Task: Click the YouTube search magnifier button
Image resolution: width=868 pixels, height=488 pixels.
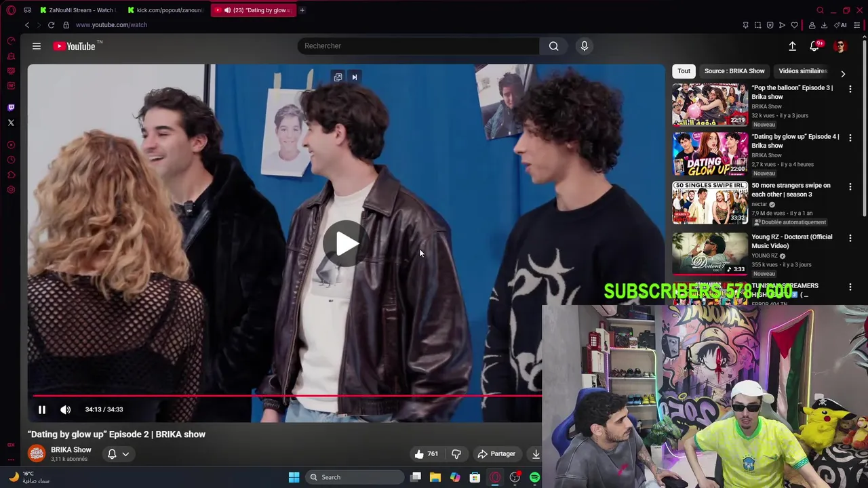Action: [x=553, y=46]
